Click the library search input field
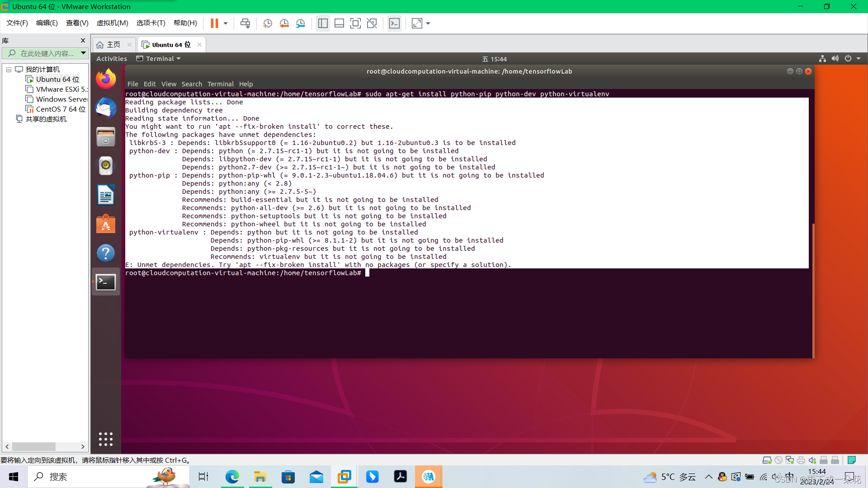The height and width of the screenshot is (488, 868). pos(47,53)
